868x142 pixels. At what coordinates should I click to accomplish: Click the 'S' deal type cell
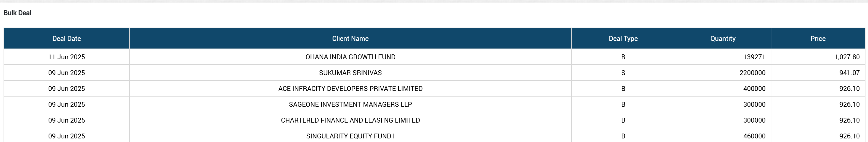click(623, 73)
